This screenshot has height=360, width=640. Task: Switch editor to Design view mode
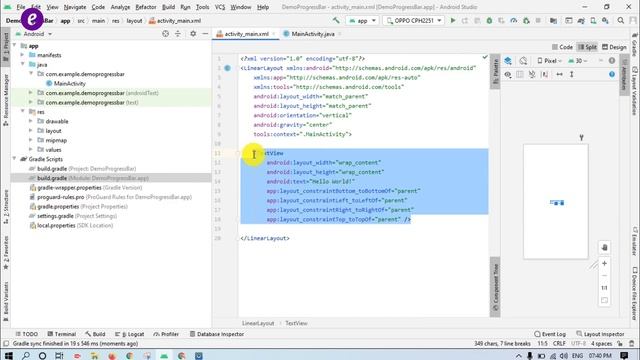pos(614,47)
